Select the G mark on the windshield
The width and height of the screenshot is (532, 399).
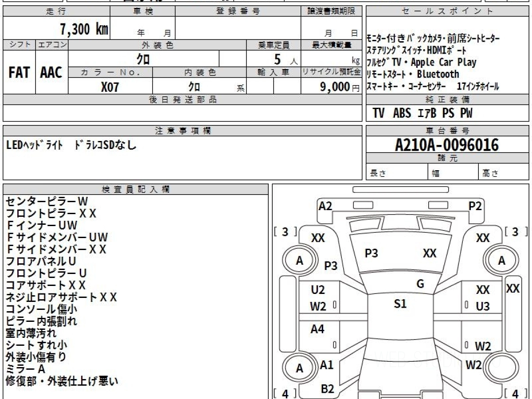point(420,284)
